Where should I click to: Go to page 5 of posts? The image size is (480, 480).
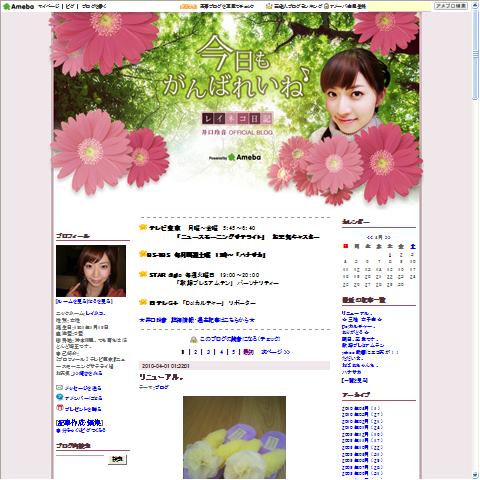pos(234,352)
